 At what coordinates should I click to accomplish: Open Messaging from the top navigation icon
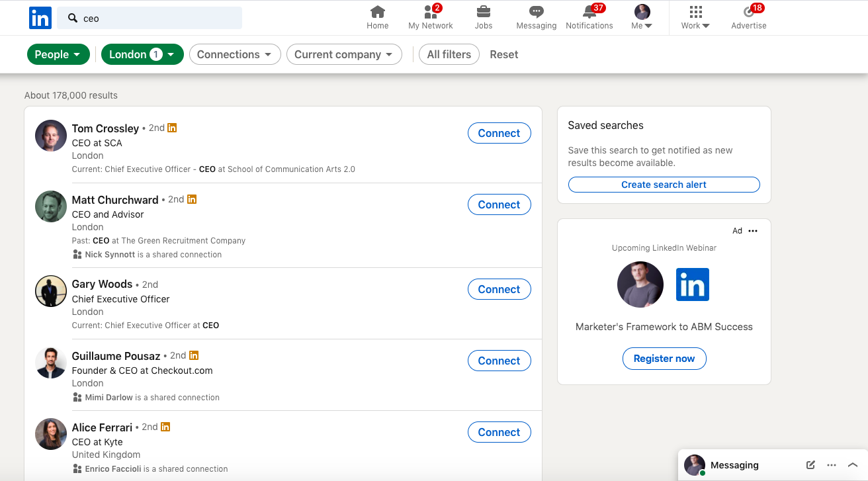pyautogui.click(x=536, y=13)
